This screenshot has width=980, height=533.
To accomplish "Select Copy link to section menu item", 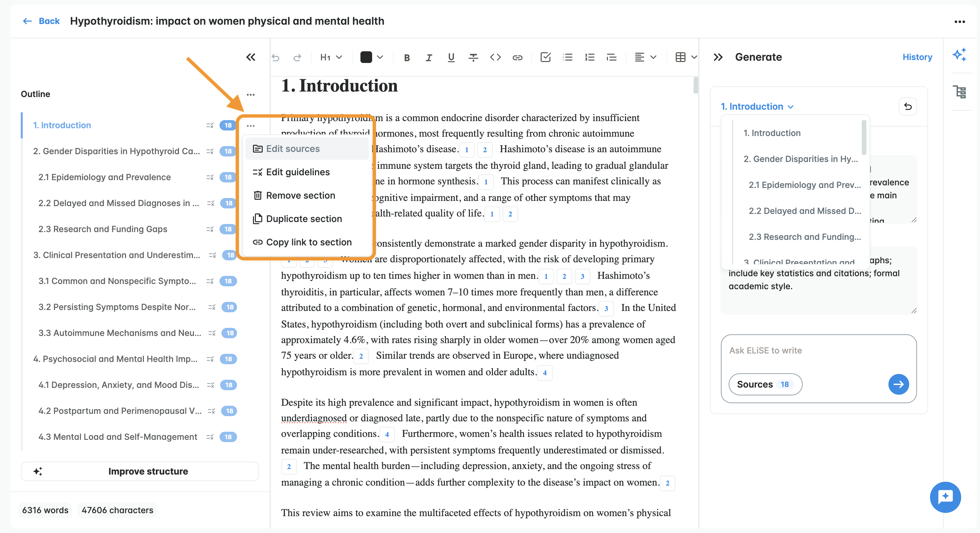I will [307, 242].
